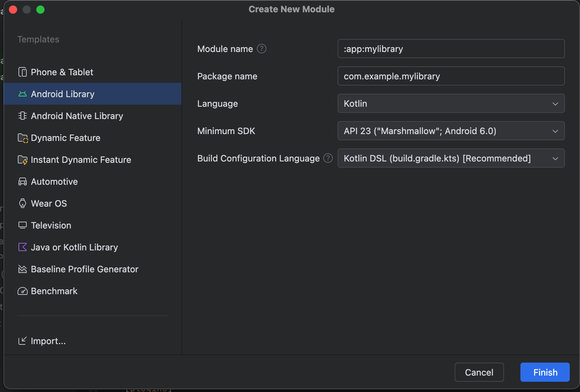
Task: Click the Build Configuration Language help icon
Action: pos(328,158)
